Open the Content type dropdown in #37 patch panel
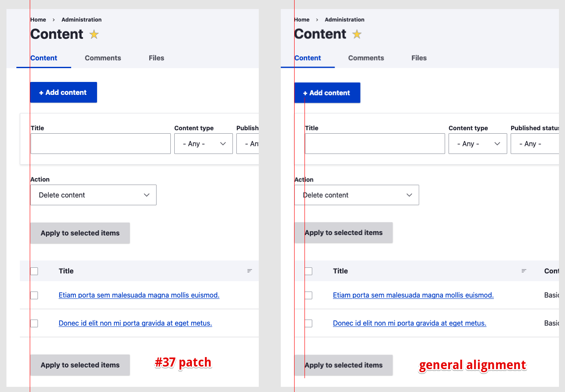 [x=203, y=144]
